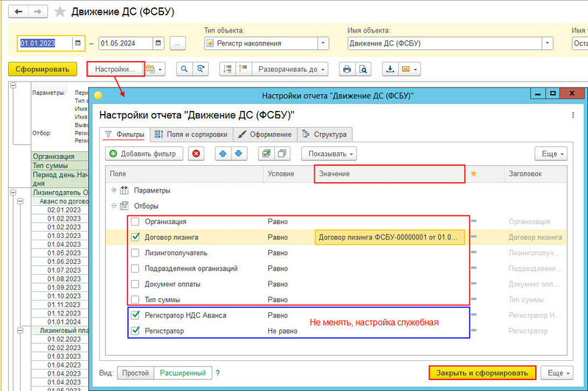Delete filter with red cross icon
Screen dimensions: 588x391
click(x=196, y=154)
